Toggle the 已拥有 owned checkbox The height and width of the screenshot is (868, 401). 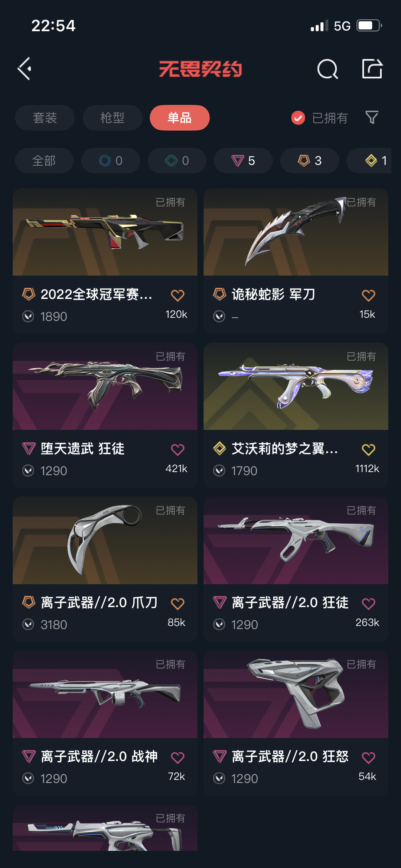298,118
